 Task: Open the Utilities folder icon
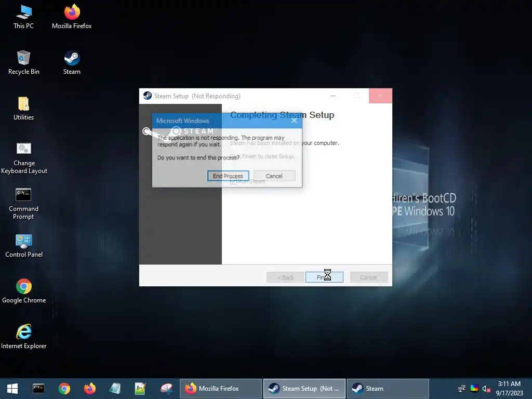(24, 109)
